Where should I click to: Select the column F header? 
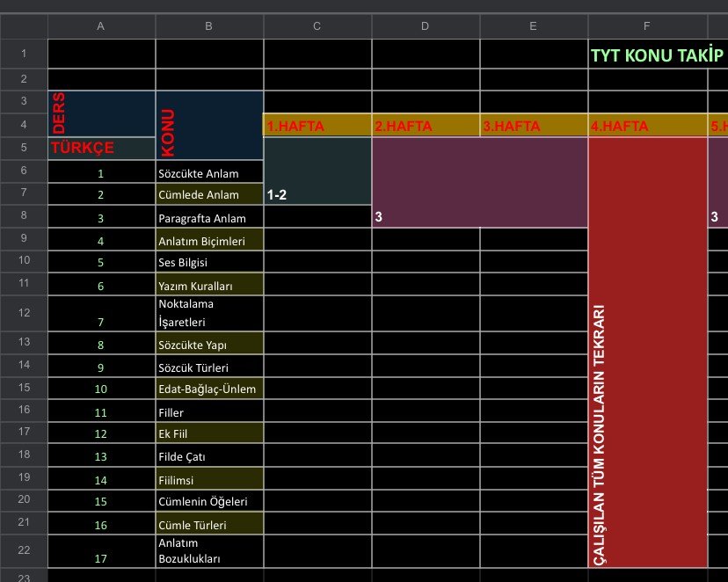coord(647,26)
